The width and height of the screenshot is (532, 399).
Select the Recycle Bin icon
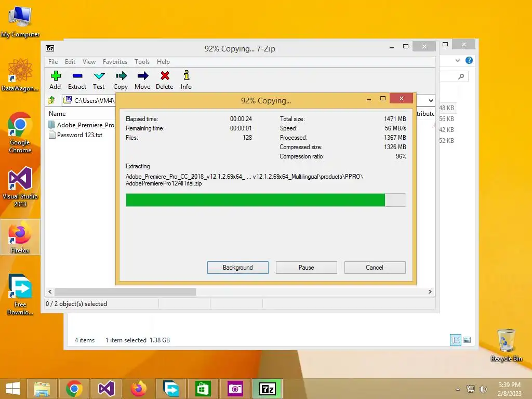coord(506,345)
